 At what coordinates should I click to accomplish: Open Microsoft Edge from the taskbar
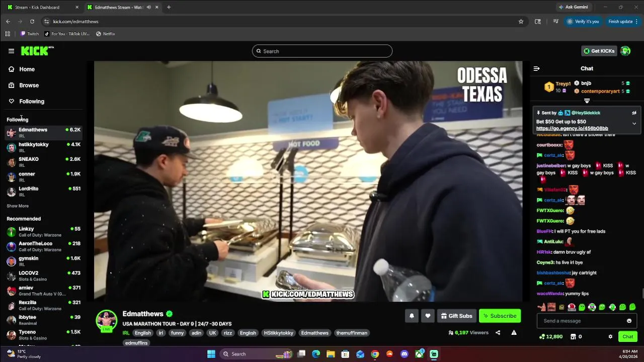(x=316, y=354)
